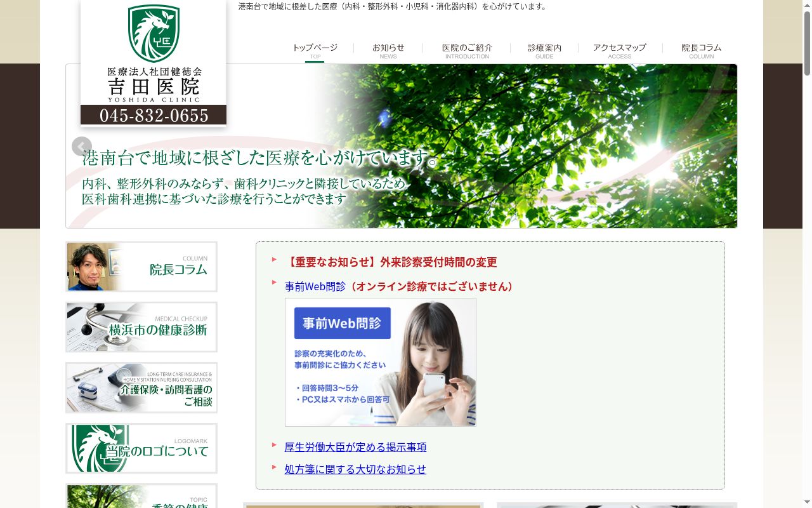Open 事前Web問診 text link

pos(315,286)
